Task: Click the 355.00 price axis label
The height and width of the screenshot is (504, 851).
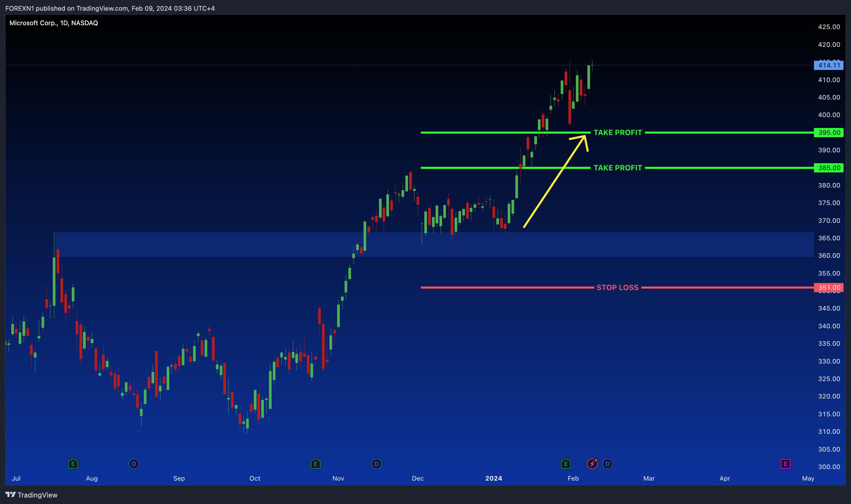Action: [x=829, y=273]
